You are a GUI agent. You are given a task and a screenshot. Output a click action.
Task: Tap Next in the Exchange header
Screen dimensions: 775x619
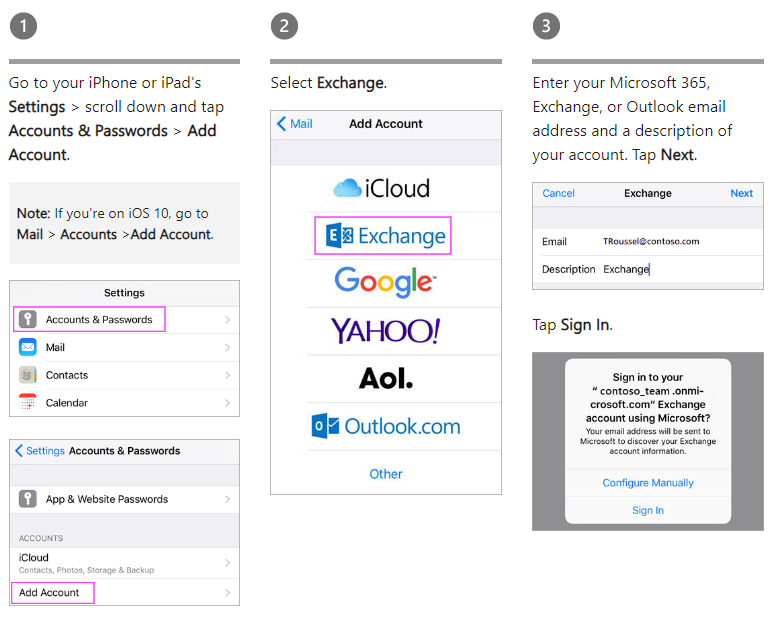741,193
